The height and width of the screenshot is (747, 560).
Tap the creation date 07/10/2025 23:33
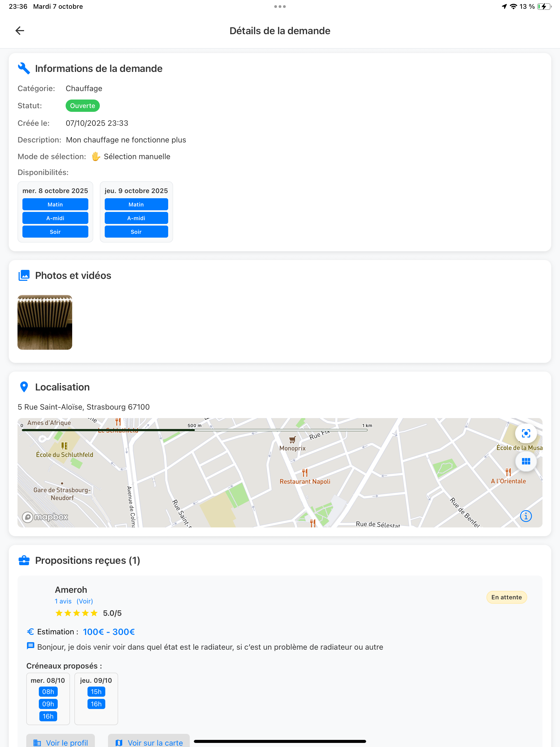pyautogui.click(x=97, y=123)
